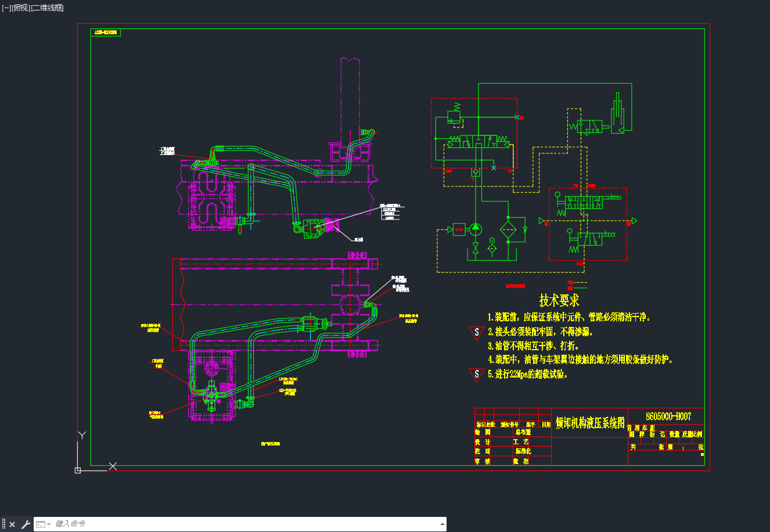Image resolution: width=770 pixels, height=532 pixels.
Task: Open the [二维线框] visual style menu
Action: tap(47, 8)
